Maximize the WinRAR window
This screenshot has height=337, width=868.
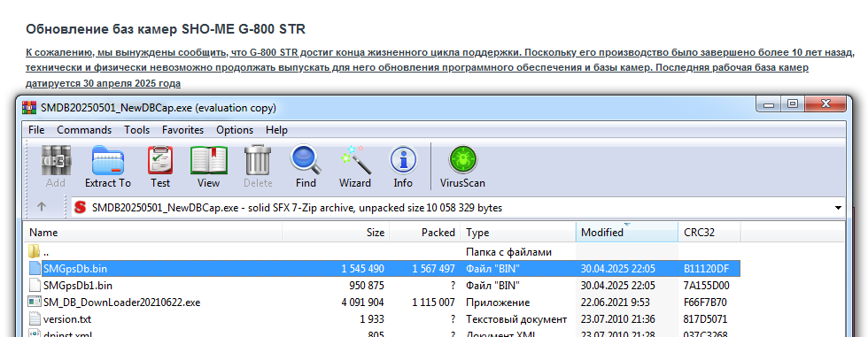click(794, 103)
